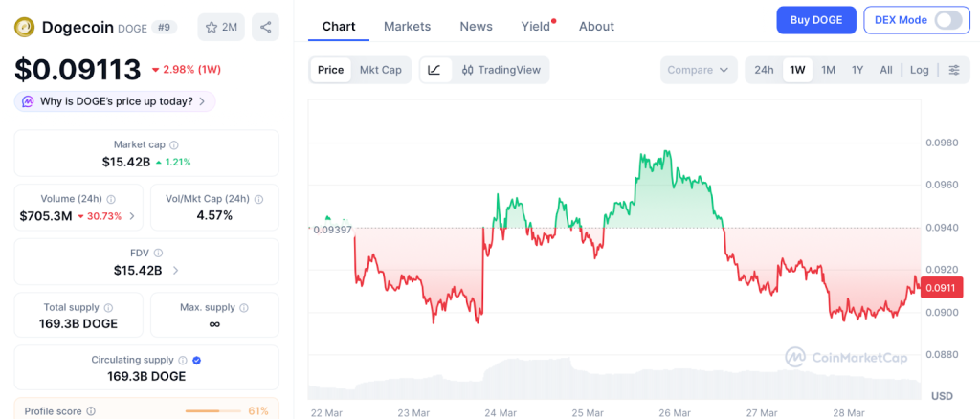Click the Profile score progress bar
The image size is (980, 419).
click(212, 411)
